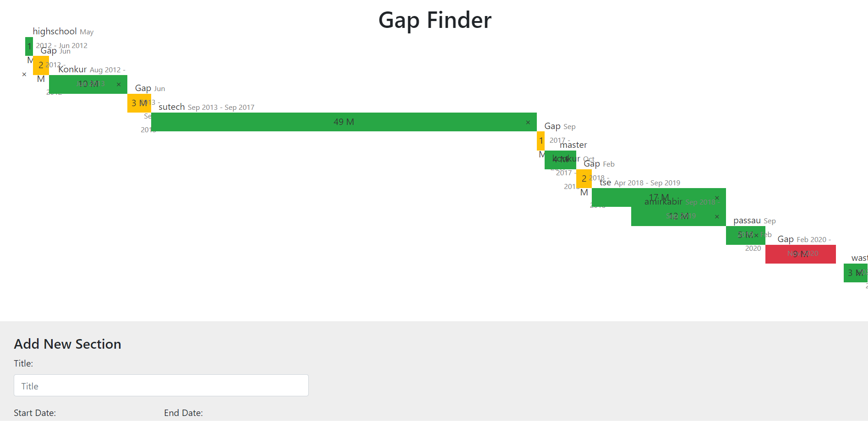Remove the tse section with its × icon
868x421 pixels.
click(717, 197)
